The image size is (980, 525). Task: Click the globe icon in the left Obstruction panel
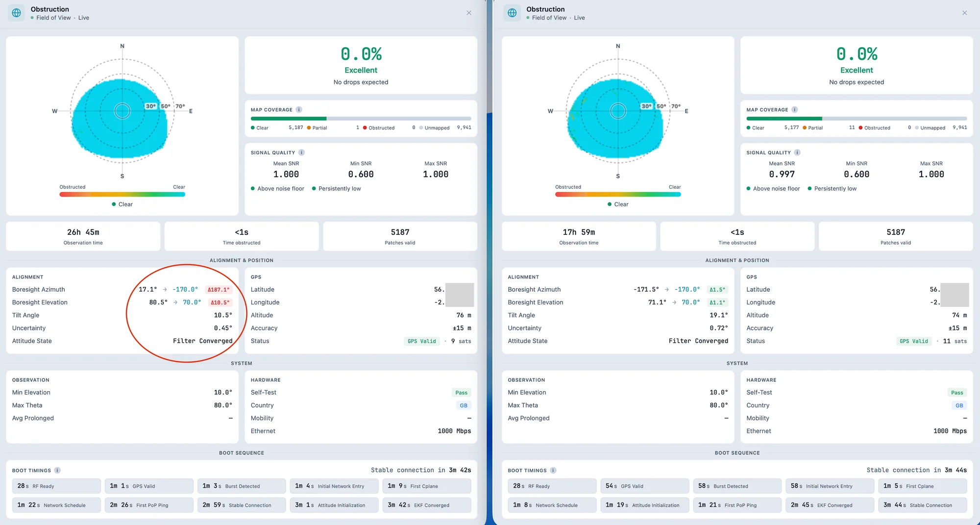click(x=16, y=13)
